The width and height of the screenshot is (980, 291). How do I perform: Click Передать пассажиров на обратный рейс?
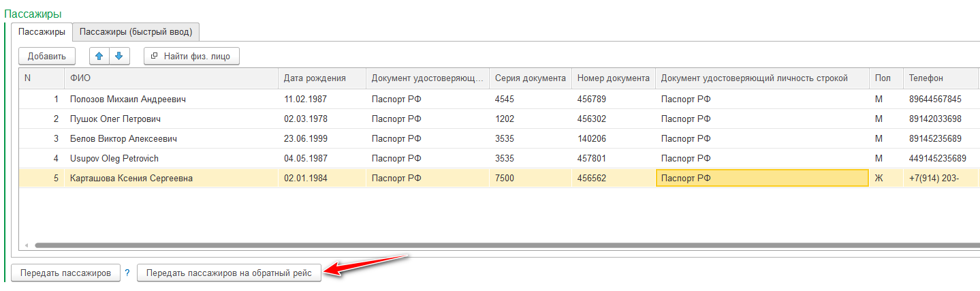click(229, 273)
